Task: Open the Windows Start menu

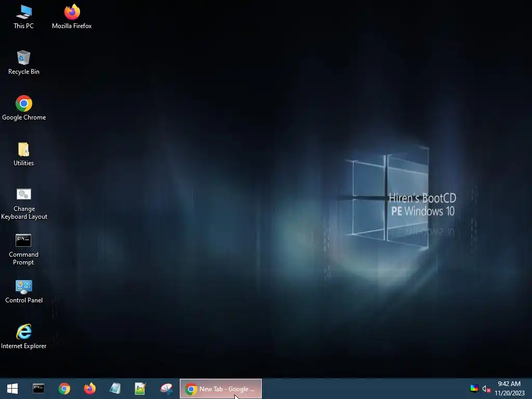Action: [12, 389]
